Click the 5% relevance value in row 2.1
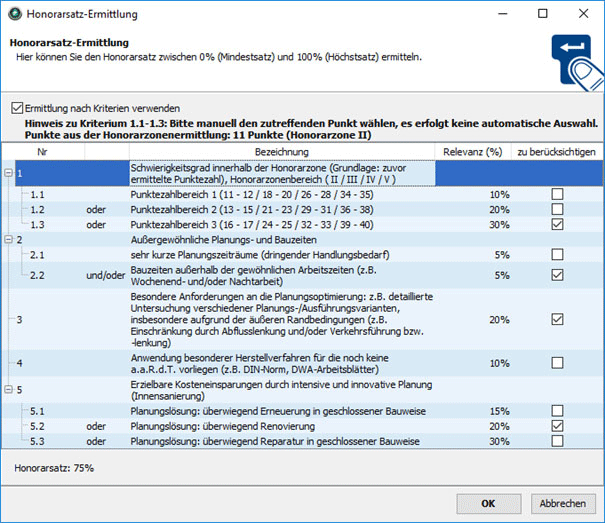Screen dimensions: 605x523 click(x=502, y=255)
